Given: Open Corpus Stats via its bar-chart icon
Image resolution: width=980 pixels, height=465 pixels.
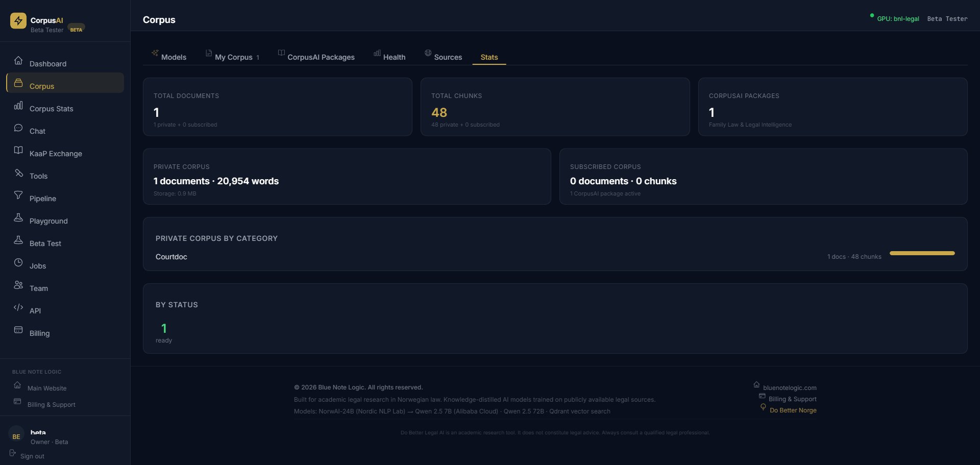Looking at the screenshot, I should 18,105.
